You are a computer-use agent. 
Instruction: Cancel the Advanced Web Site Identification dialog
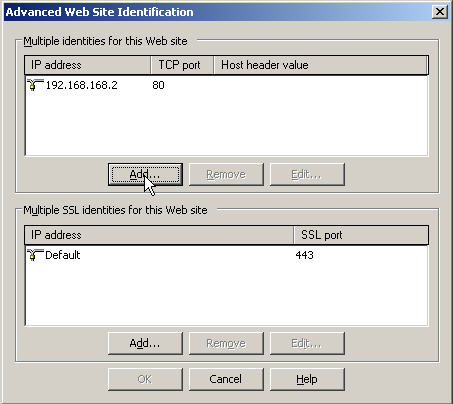click(226, 379)
